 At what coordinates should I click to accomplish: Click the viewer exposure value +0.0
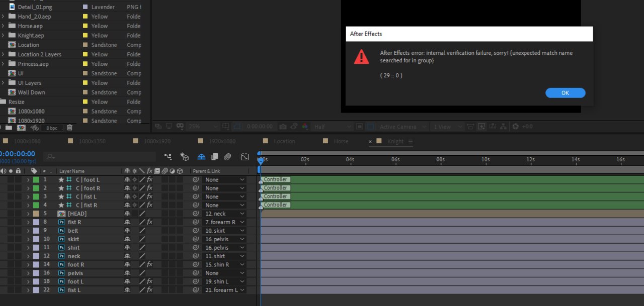coord(527,127)
